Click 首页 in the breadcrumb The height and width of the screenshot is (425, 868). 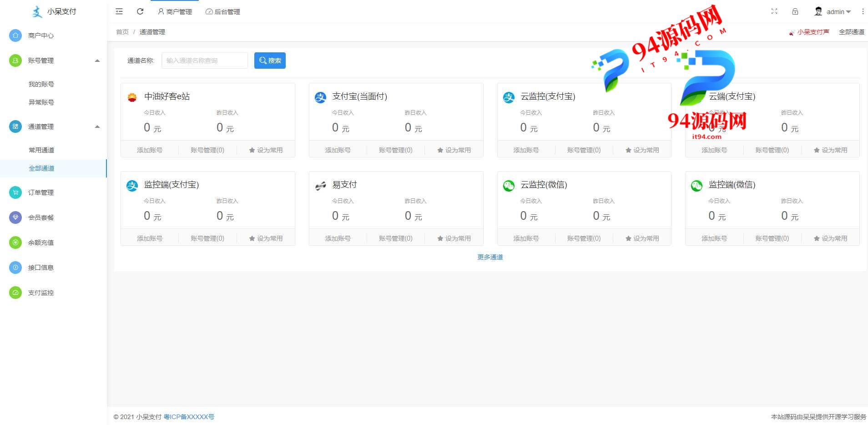point(122,32)
